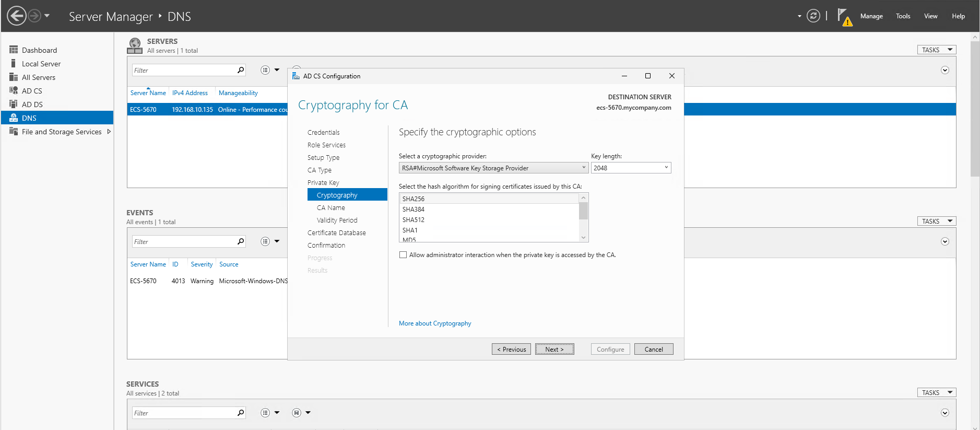Click the Dashboard icon in sidebar
Screen dimensions: 980x430
point(14,50)
